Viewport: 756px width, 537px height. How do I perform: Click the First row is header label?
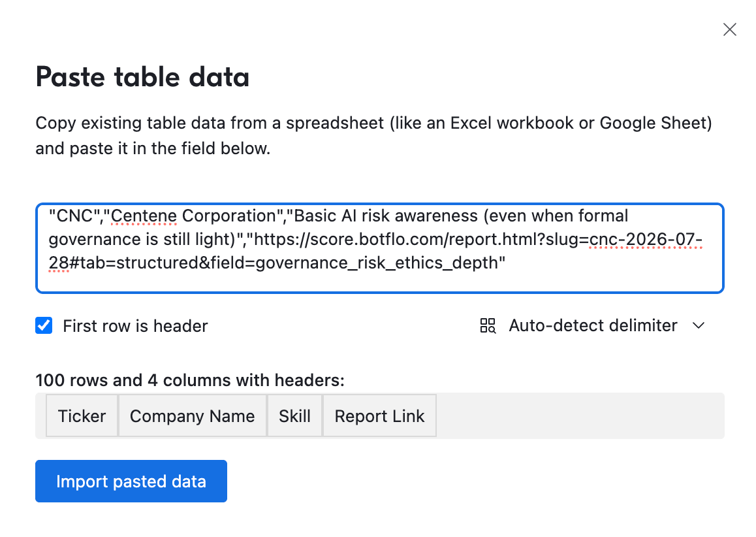(x=135, y=326)
